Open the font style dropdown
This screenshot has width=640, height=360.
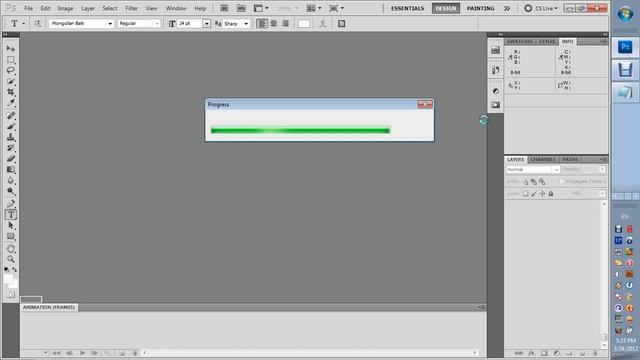coord(157,24)
